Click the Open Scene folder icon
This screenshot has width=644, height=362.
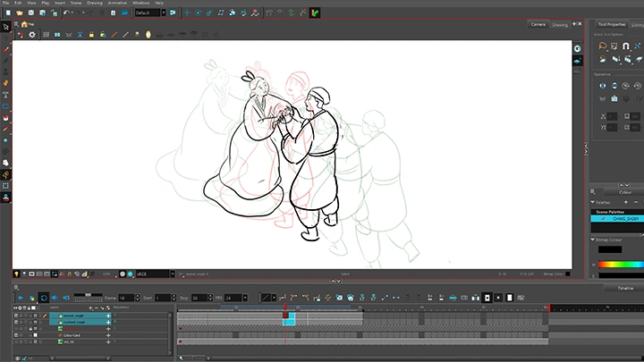pyautogui.click(x=20, y=13)
